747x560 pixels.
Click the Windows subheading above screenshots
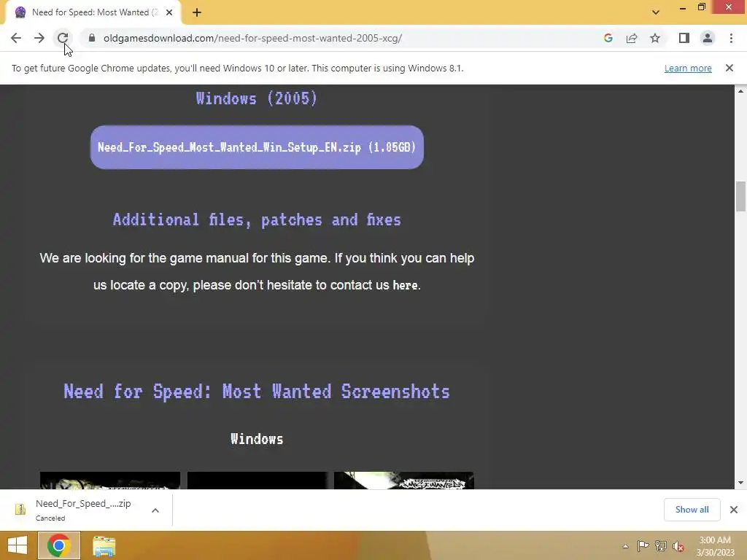257,438
